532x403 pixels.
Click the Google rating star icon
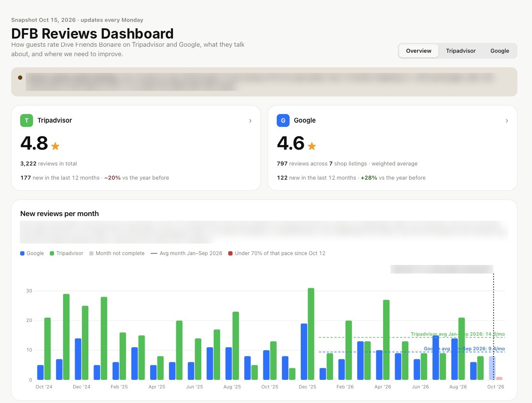pos(312,146)
